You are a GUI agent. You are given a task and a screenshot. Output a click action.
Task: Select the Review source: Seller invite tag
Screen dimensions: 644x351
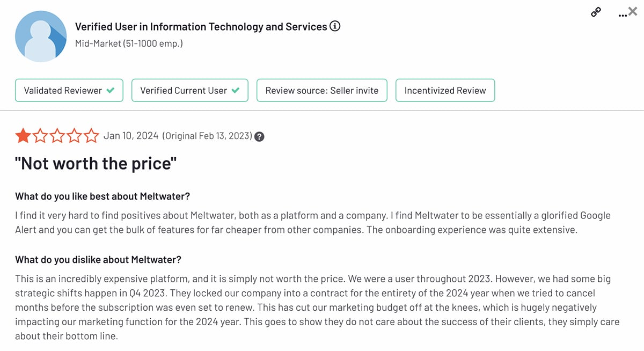(321, 91)
